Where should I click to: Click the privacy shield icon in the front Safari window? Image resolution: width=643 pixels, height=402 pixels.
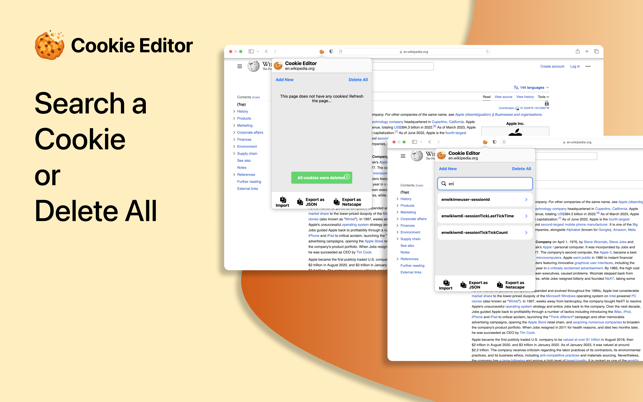(495, 142)
